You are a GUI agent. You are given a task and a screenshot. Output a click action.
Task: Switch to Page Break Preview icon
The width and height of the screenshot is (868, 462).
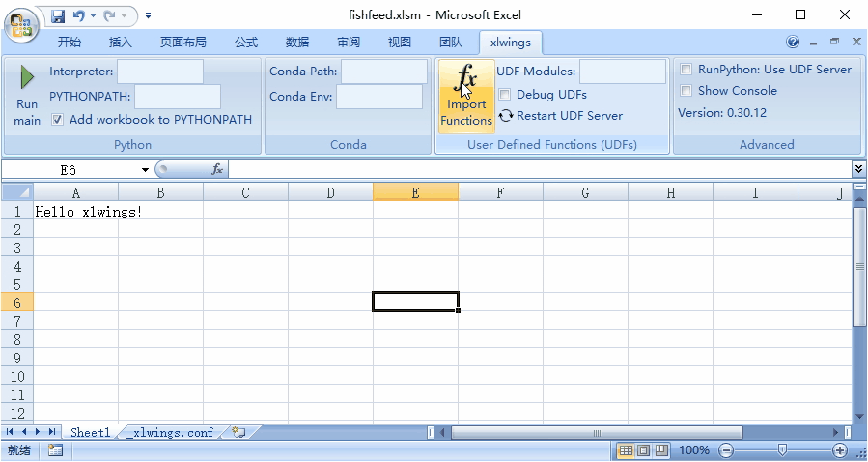coord(661,450)
